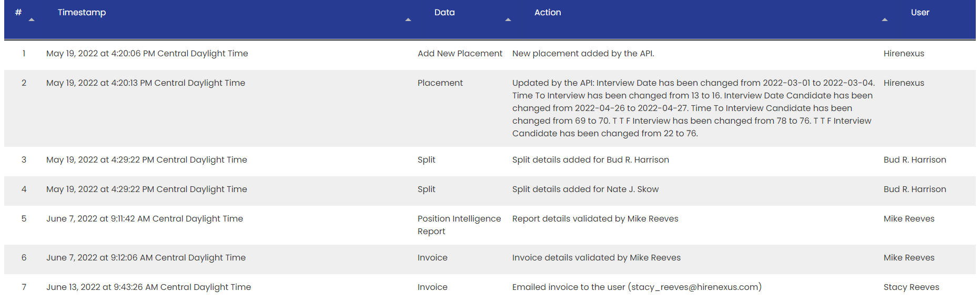Click the 'Invoice' data cell in row 7

pos(432,287)
